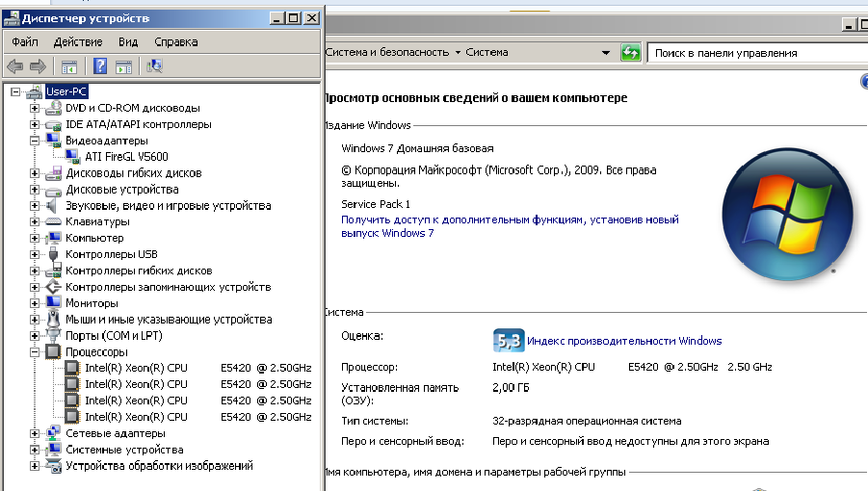This screenshot has width=868, height=491.
Task: Click the Клавиатуры keyboard icon
Action: pos(53,221)
